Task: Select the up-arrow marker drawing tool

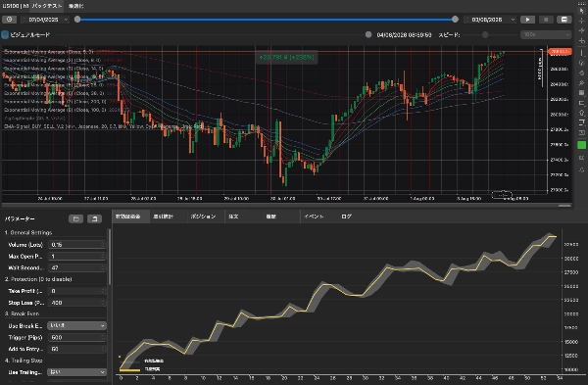Action: click(x=581, y=113)
